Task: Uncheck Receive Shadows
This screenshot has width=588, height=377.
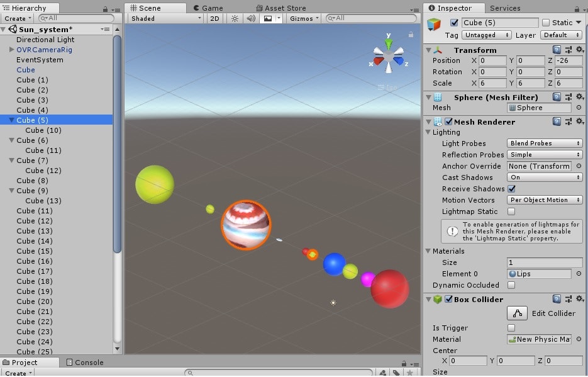Action: 511,189
